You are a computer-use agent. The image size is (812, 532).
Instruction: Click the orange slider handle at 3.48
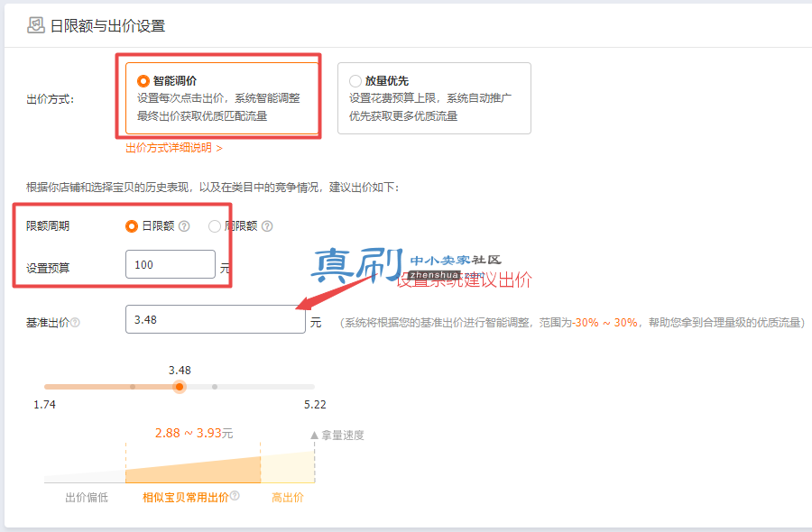180,387
